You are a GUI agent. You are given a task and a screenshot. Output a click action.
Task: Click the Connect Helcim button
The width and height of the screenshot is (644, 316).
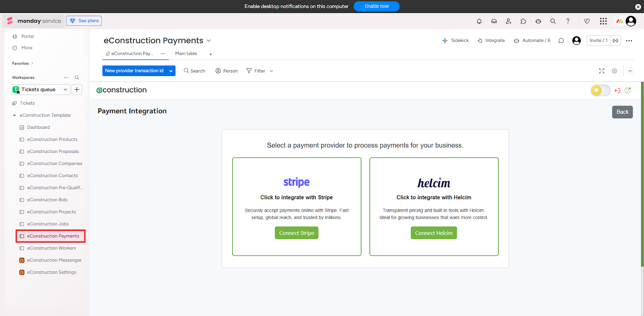click(x=433, y=233)
